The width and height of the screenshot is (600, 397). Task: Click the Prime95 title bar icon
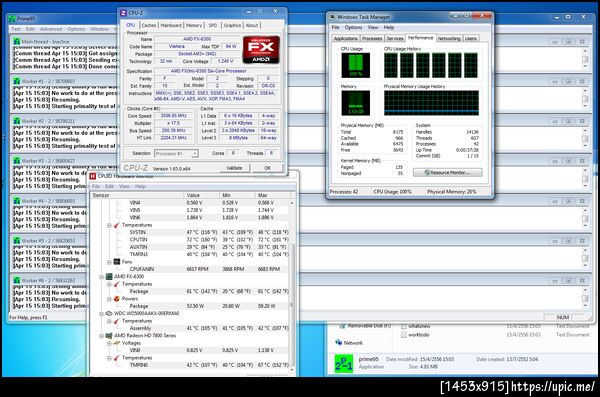(12, 19)
